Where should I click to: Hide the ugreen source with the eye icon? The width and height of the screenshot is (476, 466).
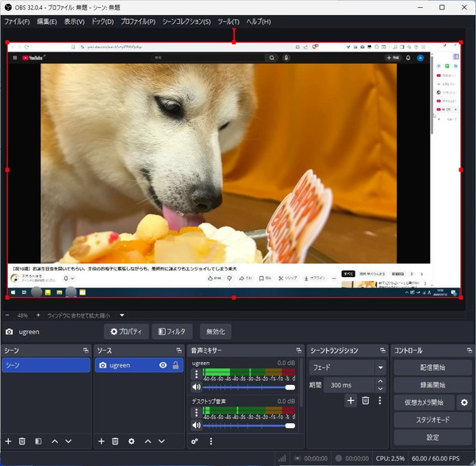coord(163,365)
